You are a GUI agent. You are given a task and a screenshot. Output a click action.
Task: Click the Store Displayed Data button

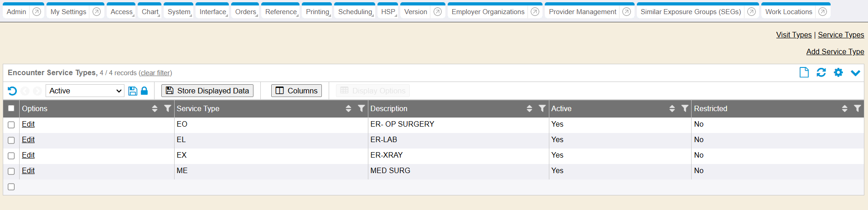[x=207, y=91]
